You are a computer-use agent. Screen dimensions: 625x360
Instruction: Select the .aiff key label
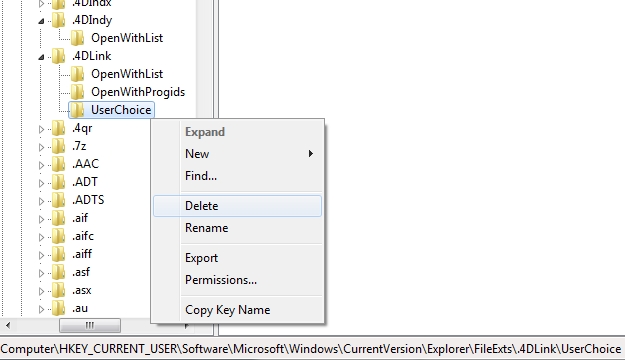tap(82, 254)
